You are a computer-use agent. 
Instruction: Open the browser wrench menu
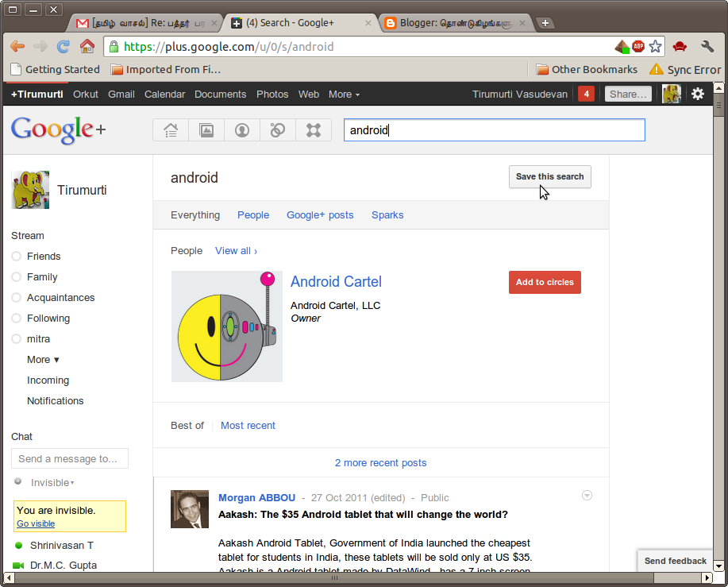[x=707, y=46]
